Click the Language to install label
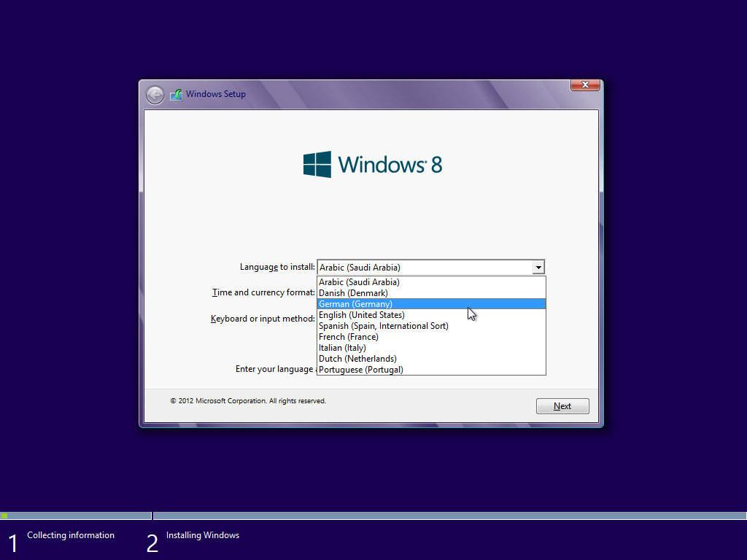 pos(277,267)
